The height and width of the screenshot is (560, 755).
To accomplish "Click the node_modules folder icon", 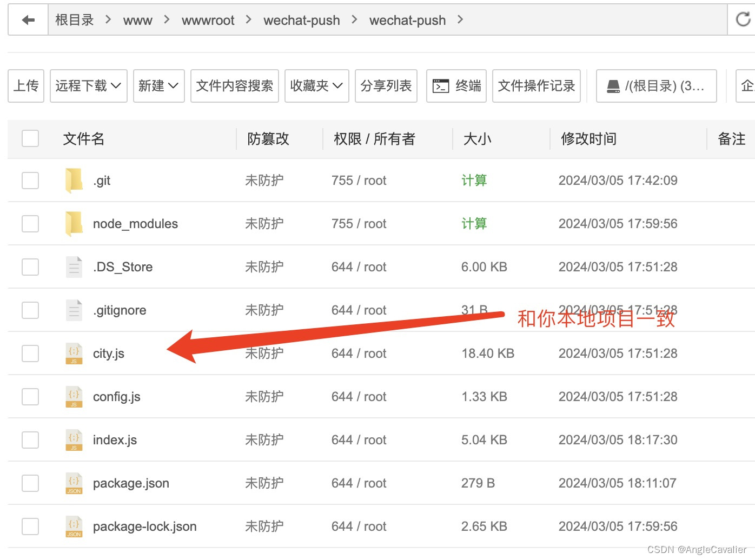I will point(74,223).
